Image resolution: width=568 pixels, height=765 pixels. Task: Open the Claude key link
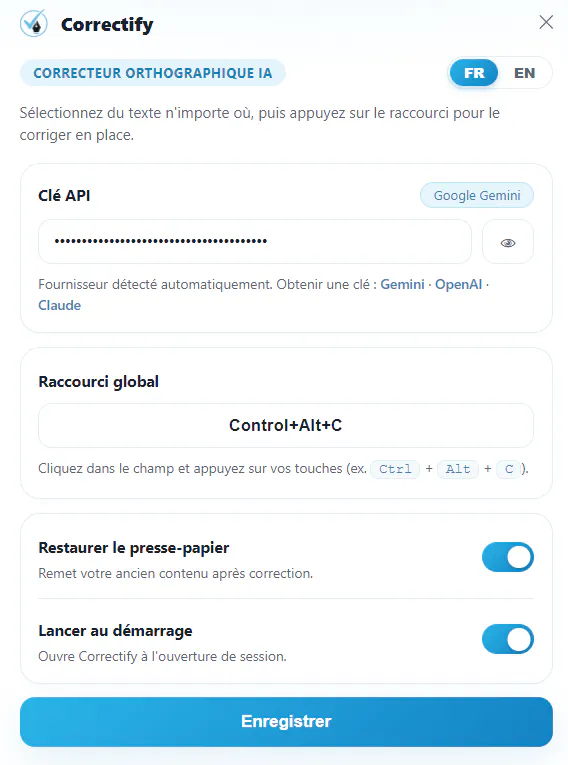[x=60, y=305]
